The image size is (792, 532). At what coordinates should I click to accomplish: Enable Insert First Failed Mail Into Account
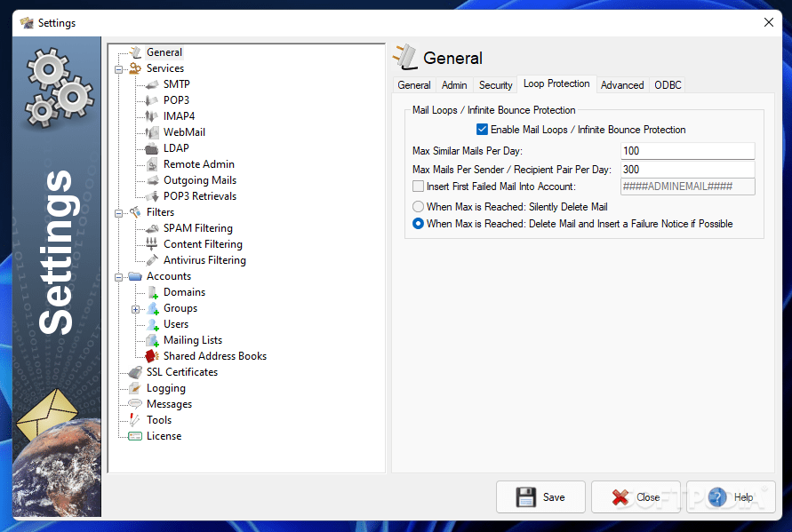coord(418,186)
